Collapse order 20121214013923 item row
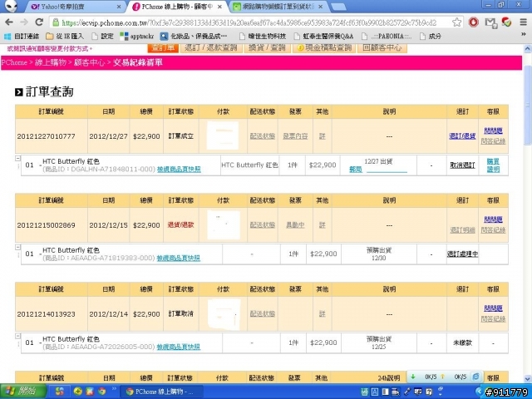This screenshot has height=399, width=532. point(18,336)
